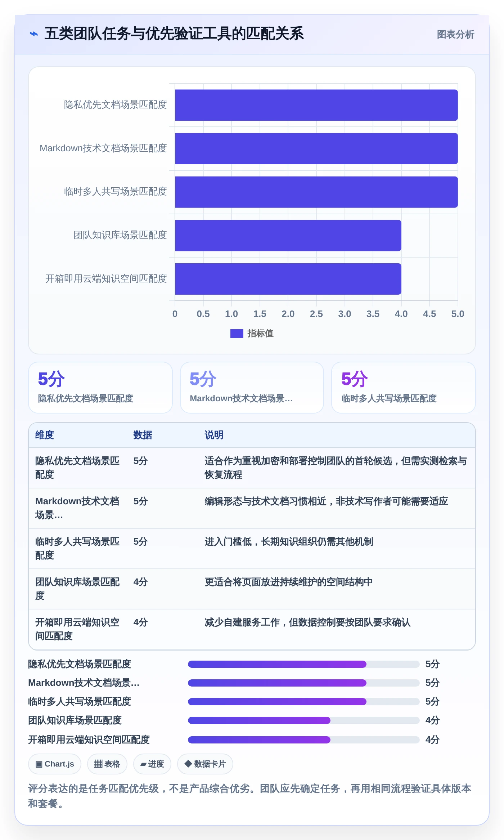Click the 4分 value beside 团队知识库 progress bar
Viewport: 504px width, 840px height.
(432, 720)
